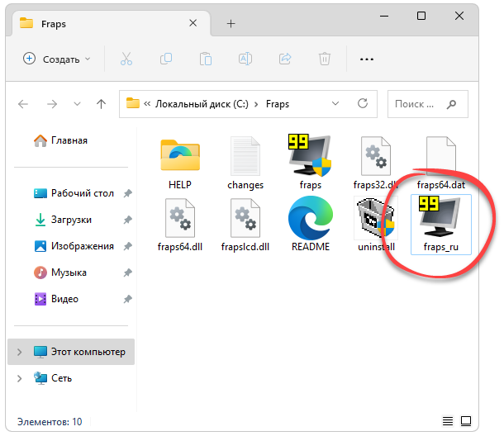This screenshot has height=436, width=504.
Task: Expand the address bar history dropdown
Action: [x=335, y=103]
